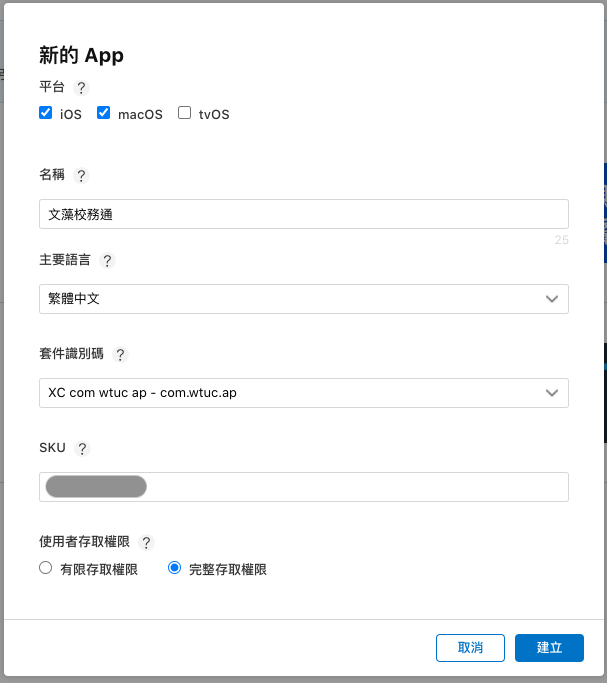Select the 有限存取權限 radio button
The height and width of the screenshot is (683, 607).
click(46, 568)
